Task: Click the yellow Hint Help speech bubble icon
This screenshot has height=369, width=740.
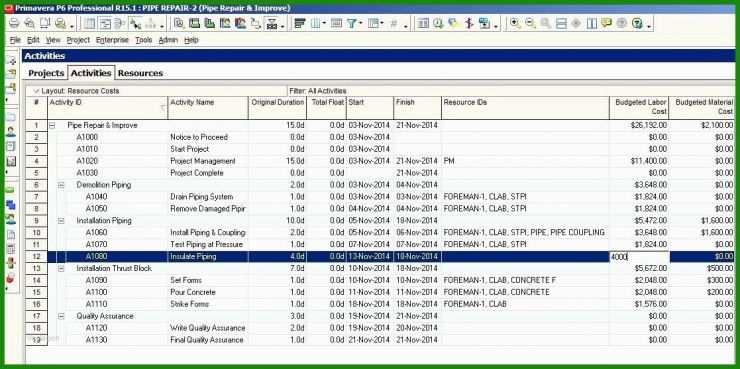Action: (x=606, y=23)
